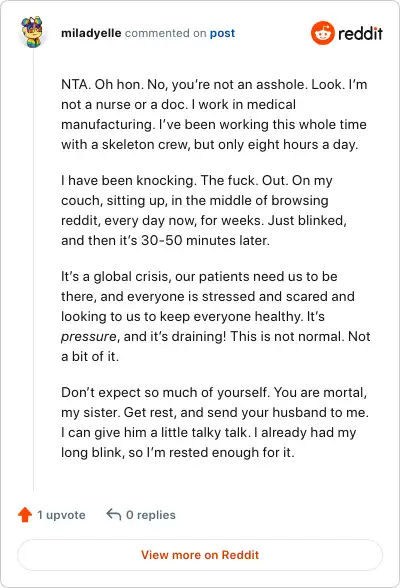
Task: Click the "0 replies" label
Action: point(151,515)
